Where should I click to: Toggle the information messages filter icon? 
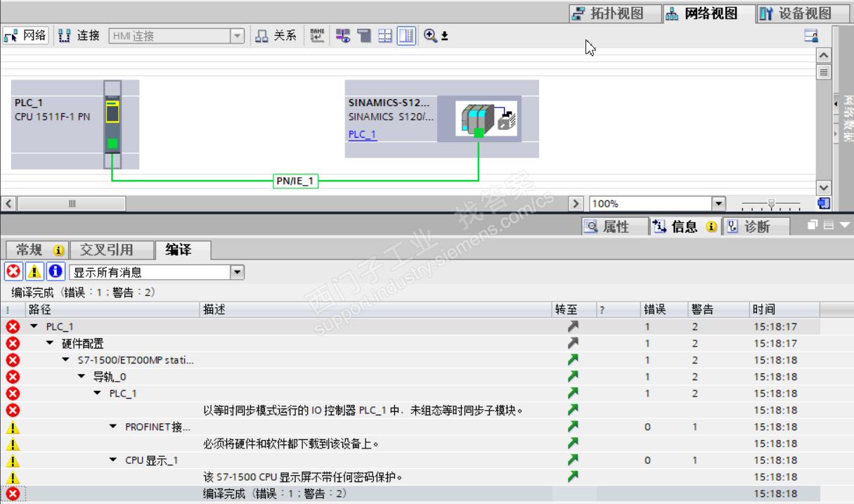[x=56, y=272]
